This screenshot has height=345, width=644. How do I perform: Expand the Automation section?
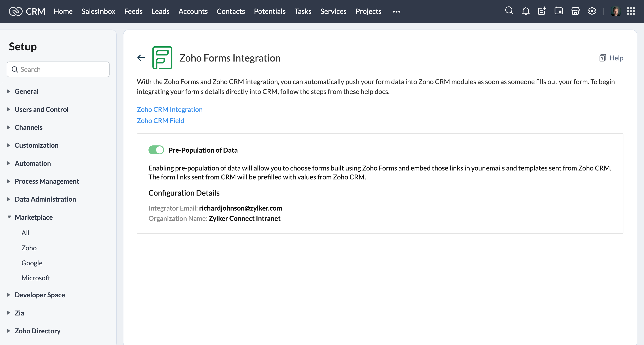point(32,163)
